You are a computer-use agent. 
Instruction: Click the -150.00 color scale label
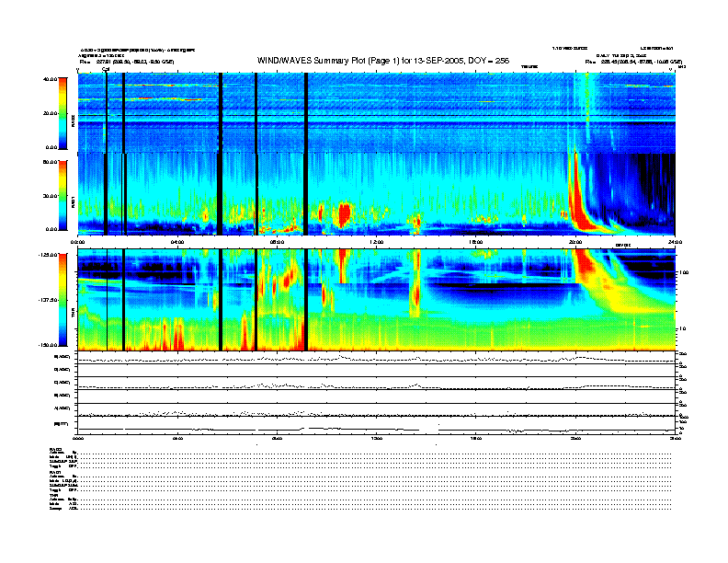coord(48,345)
